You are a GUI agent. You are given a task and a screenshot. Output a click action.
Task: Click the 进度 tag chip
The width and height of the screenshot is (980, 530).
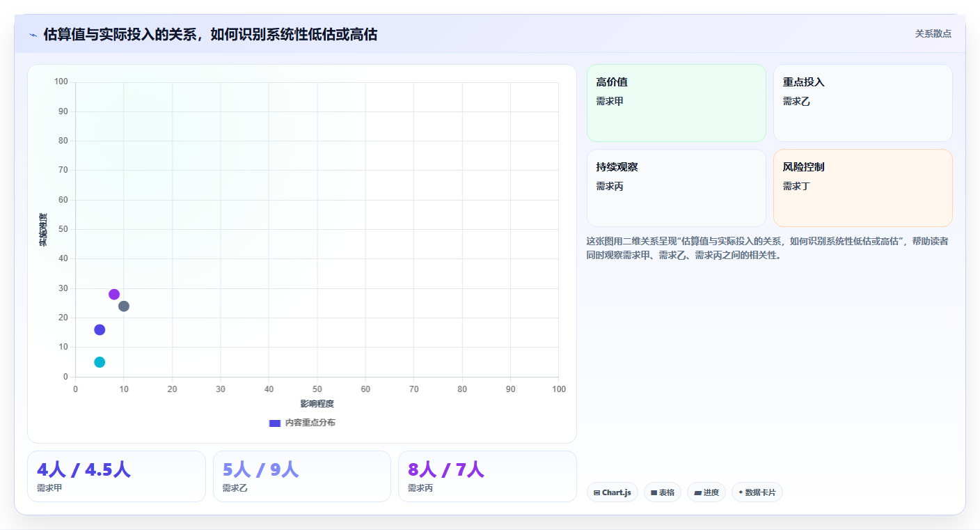(x=706, y=492)
